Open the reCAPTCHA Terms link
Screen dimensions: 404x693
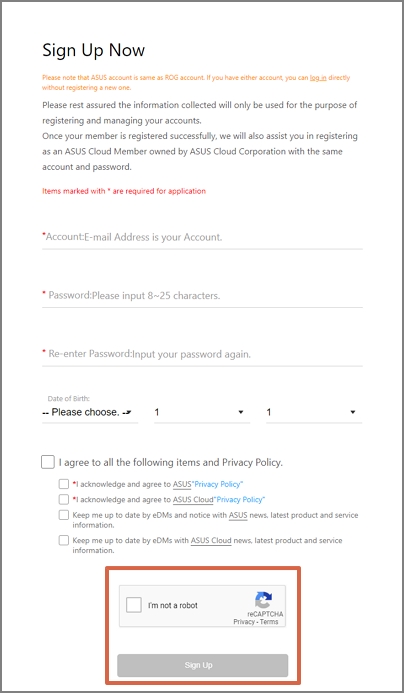point(269,621)
